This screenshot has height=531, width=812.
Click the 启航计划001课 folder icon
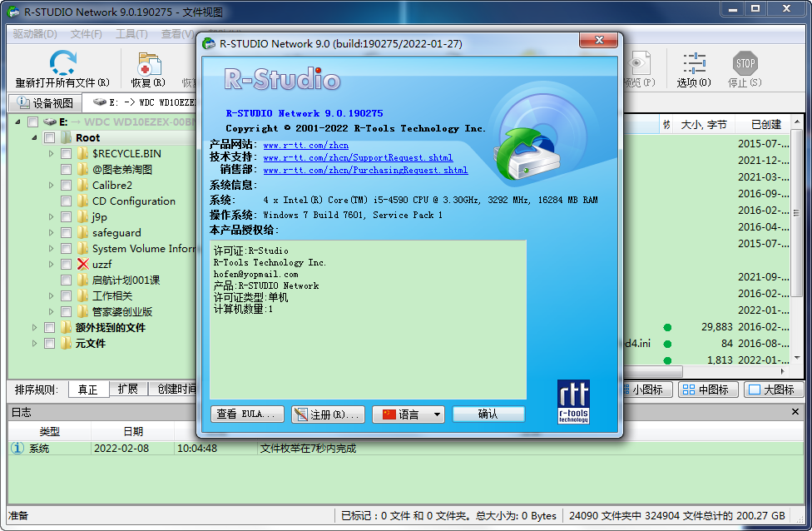[82, 280]
